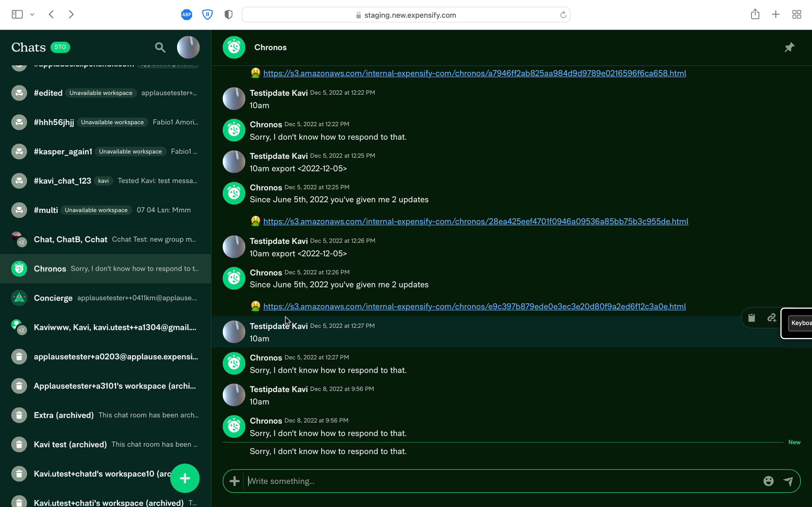Toggle the pin icon for Chronos chat
The width and height of the screenshot is (812, 507).
click(789, 47)
